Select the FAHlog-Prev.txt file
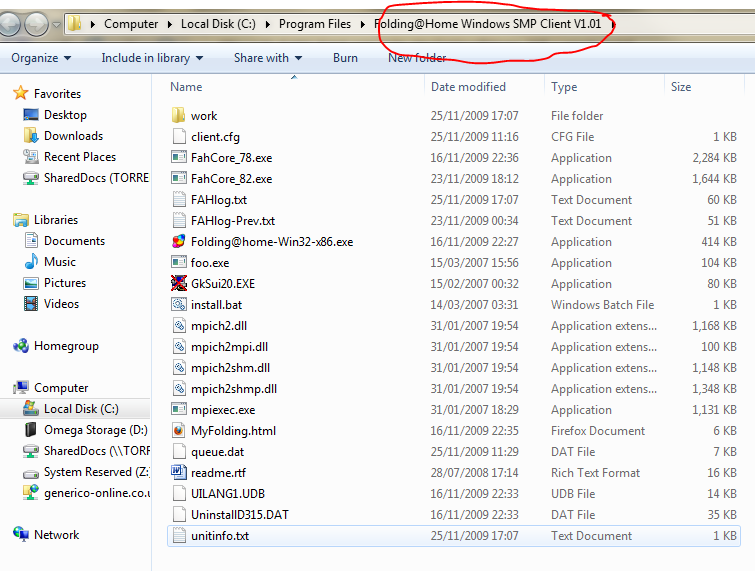The height and width of the screenshot is (571, 755). click(233, 221)
